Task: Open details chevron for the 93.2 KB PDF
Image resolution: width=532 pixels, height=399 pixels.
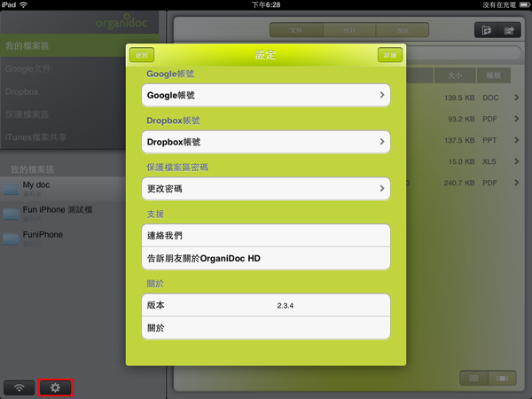Action: 516,119
